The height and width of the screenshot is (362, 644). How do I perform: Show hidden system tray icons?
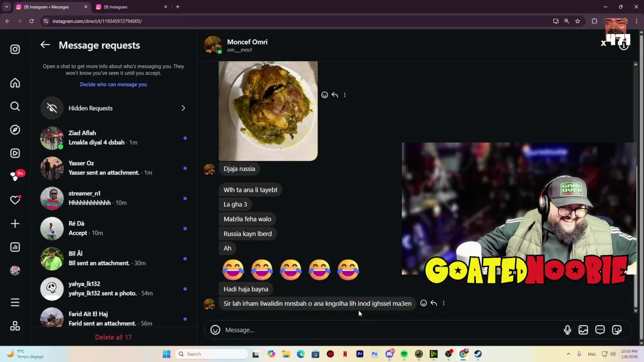[x=569, y=354]
